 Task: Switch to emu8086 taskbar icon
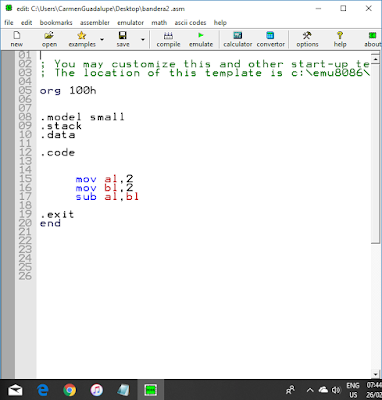[151, 390]
